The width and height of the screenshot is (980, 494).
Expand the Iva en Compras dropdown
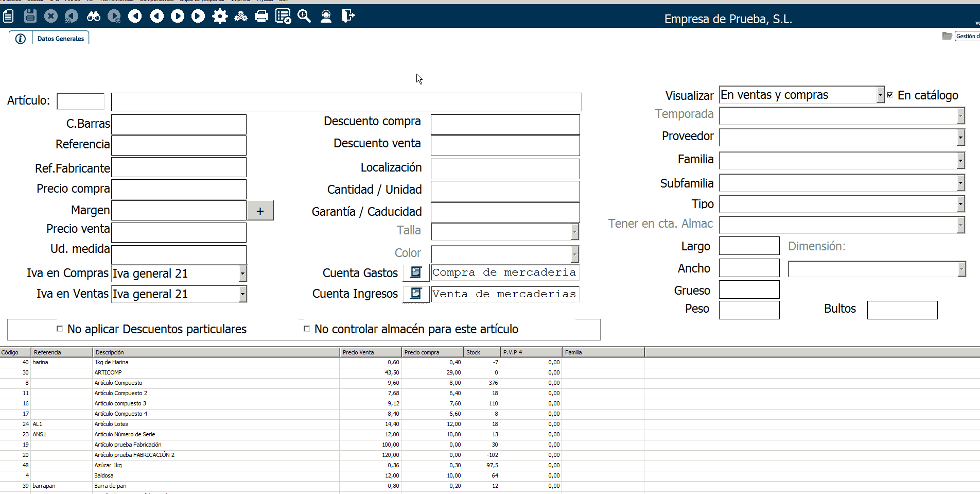tap(242, 274)
